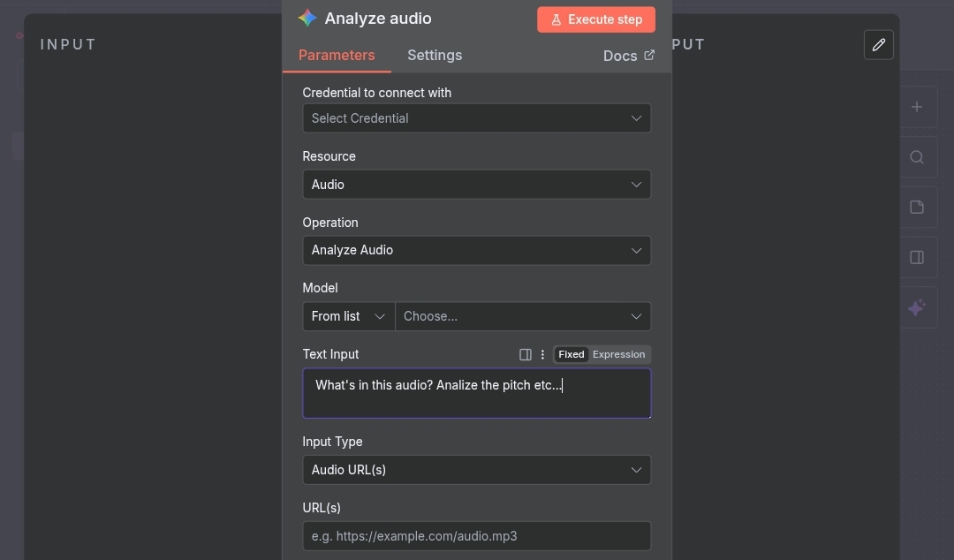This screenshot has width=954, height=560.
Task: Click the Execute step button
Action: 596,19
